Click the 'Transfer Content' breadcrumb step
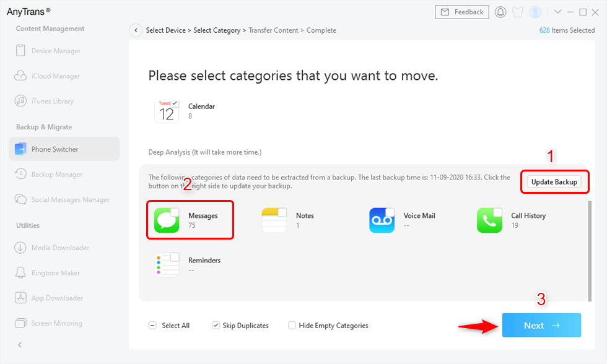Viewport: 607px width, 364px height. (273, 30)
